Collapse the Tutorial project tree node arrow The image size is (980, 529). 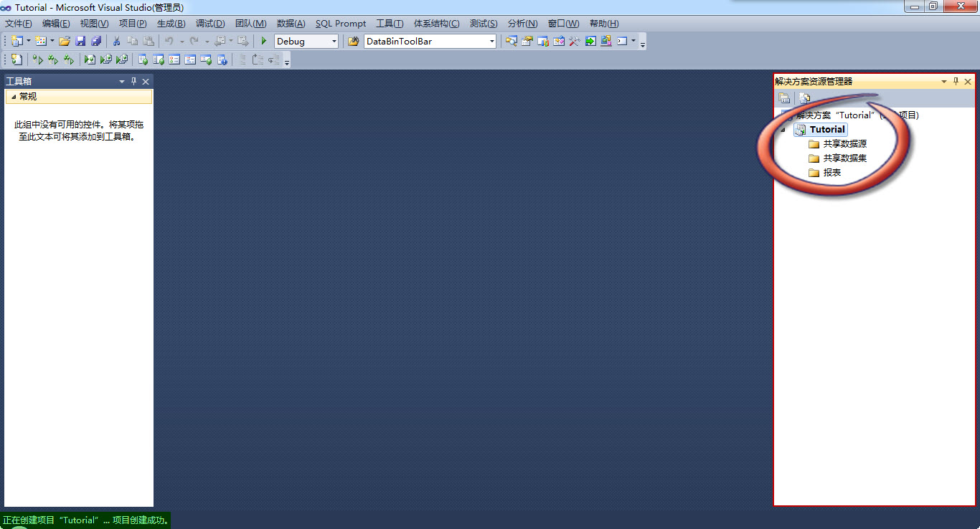click(783, 130)
